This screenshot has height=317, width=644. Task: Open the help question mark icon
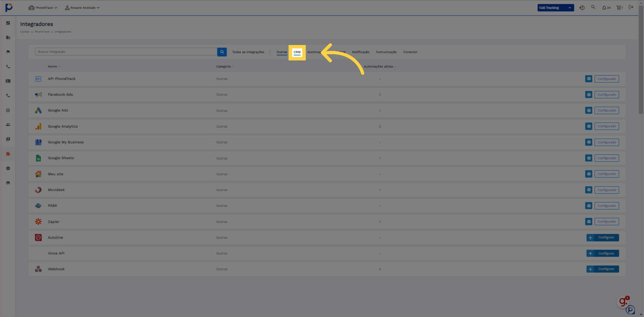pyautogui.click(x=582, y=7)
